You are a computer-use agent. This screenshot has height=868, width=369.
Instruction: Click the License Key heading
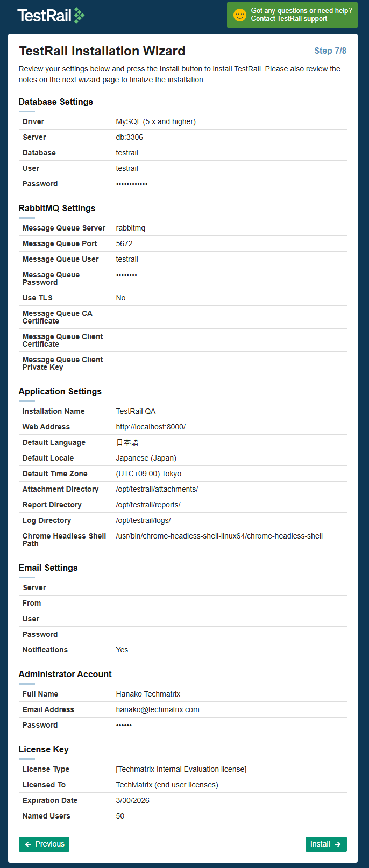[44, 750]
